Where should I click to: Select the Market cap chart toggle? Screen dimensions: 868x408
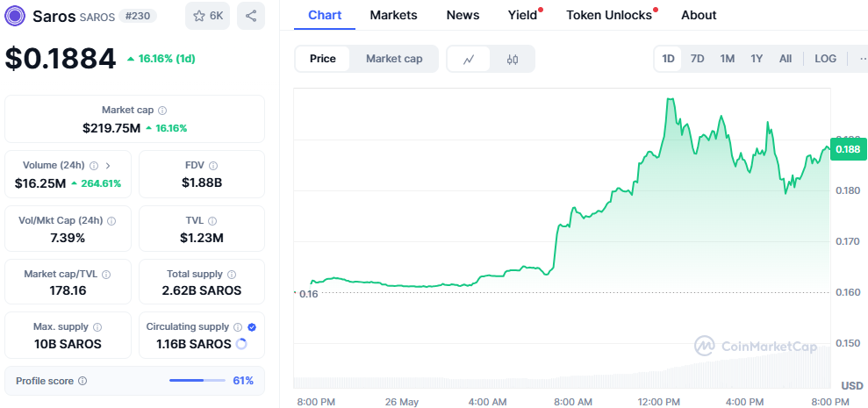click(394, 59)
